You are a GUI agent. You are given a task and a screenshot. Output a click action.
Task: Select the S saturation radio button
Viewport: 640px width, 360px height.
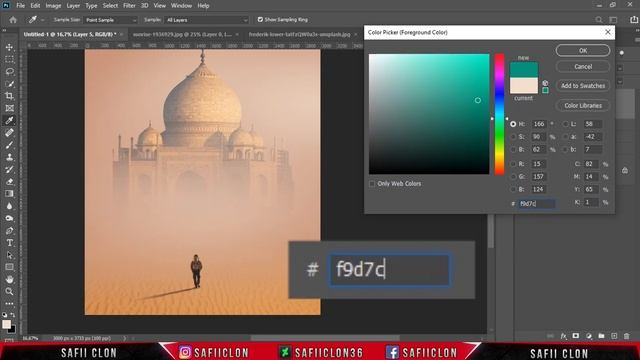[x=513, y=137]
